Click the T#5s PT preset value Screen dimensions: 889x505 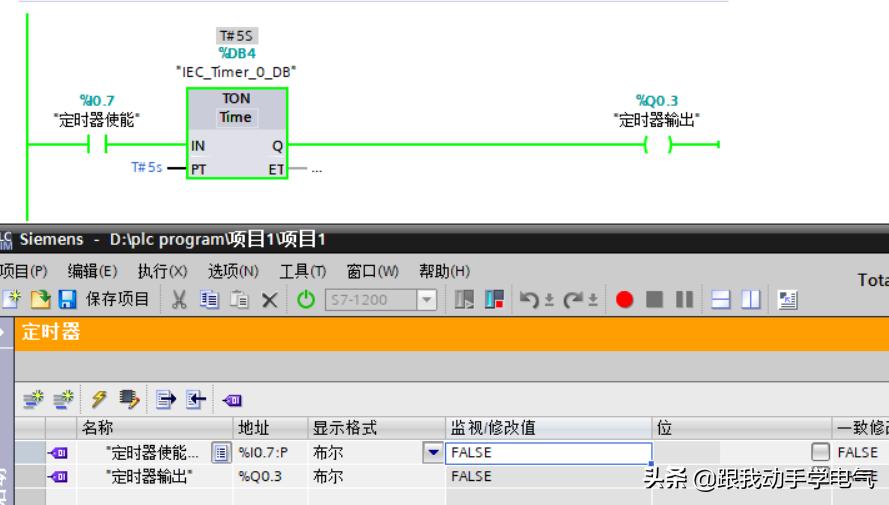click(147, 167)
